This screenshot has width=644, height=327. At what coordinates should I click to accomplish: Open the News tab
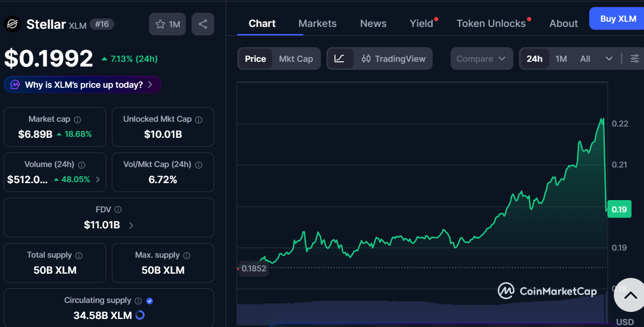373,24
